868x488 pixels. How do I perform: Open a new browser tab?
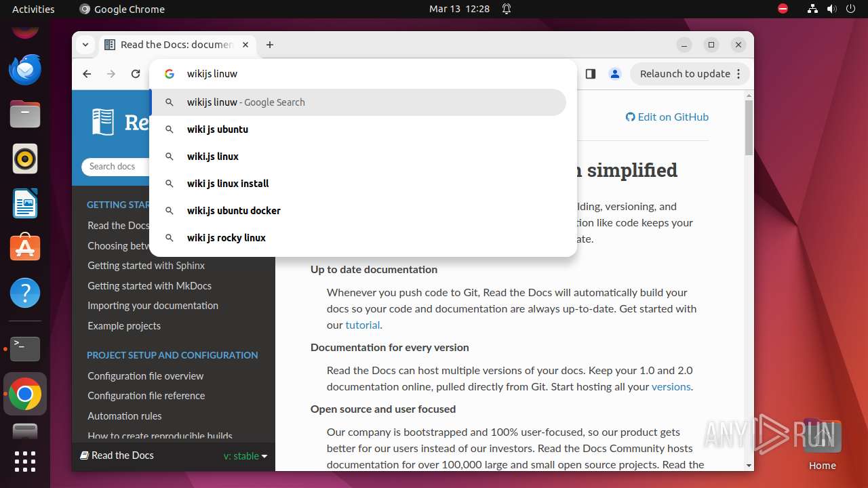pos(270,45)
